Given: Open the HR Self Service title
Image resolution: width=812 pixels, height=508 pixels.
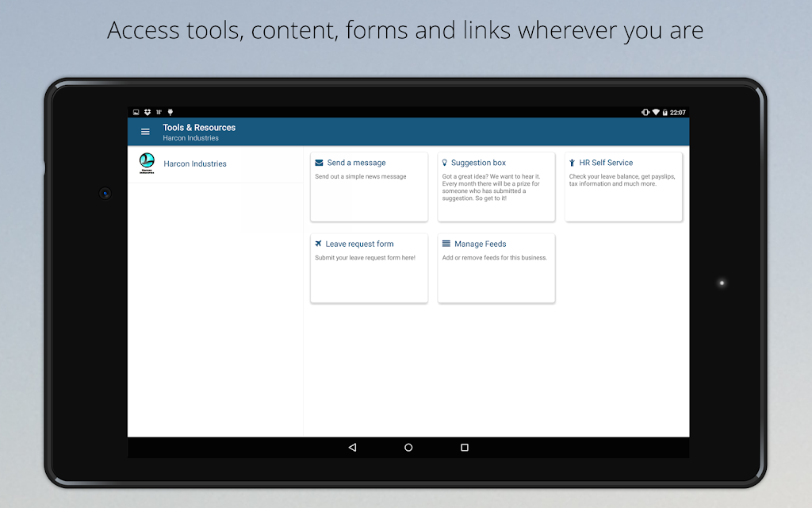Looking at the screenshot, I should coord(606,163).
